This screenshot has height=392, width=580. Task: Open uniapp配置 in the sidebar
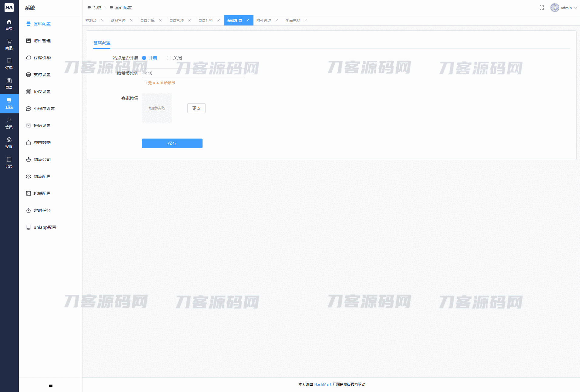point(50,227)
